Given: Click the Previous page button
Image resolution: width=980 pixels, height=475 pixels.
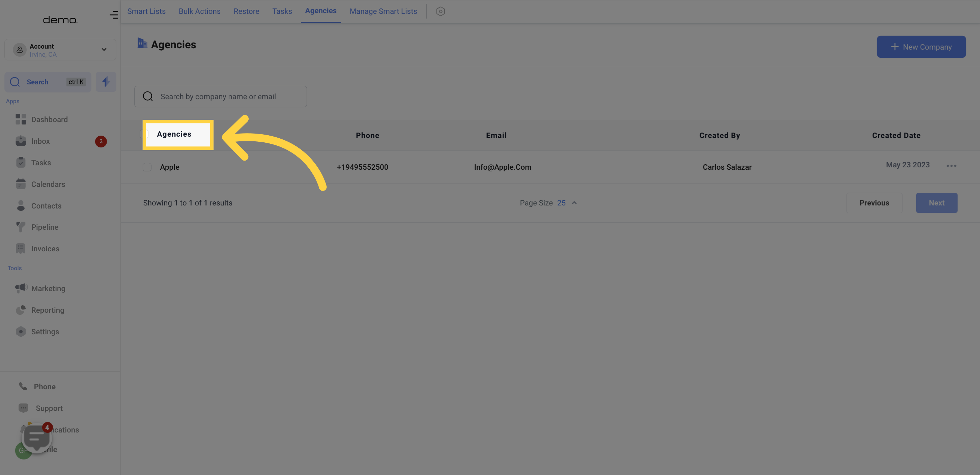Looking at the screenshot, I should click(874, 203).
